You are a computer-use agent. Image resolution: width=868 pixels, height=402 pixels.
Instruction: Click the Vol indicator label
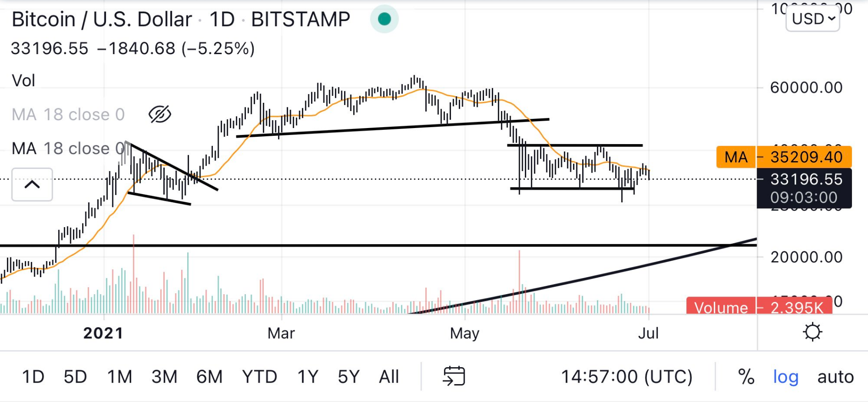(x=23, y=81)
